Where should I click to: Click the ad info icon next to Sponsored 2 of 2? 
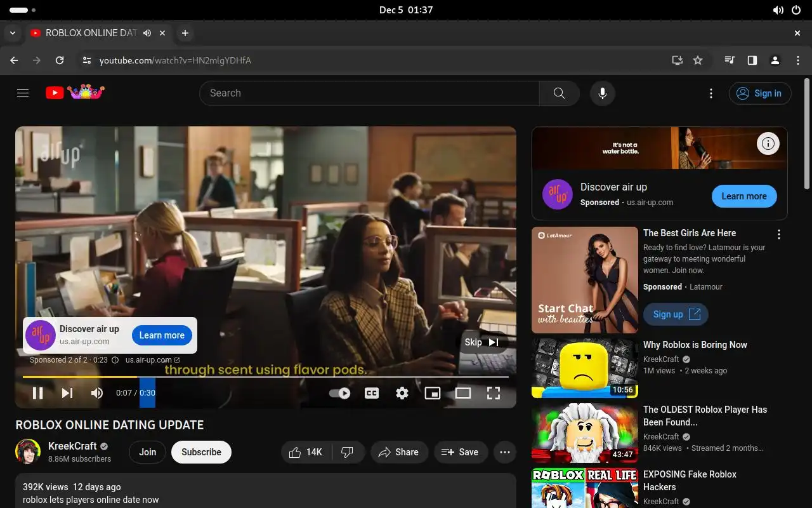click(115, 360)
